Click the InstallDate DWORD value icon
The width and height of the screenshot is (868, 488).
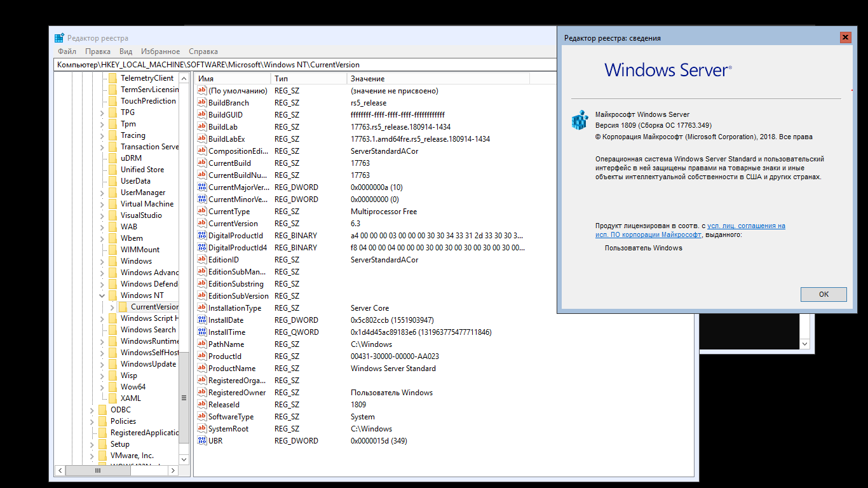[x=202, y=320]
